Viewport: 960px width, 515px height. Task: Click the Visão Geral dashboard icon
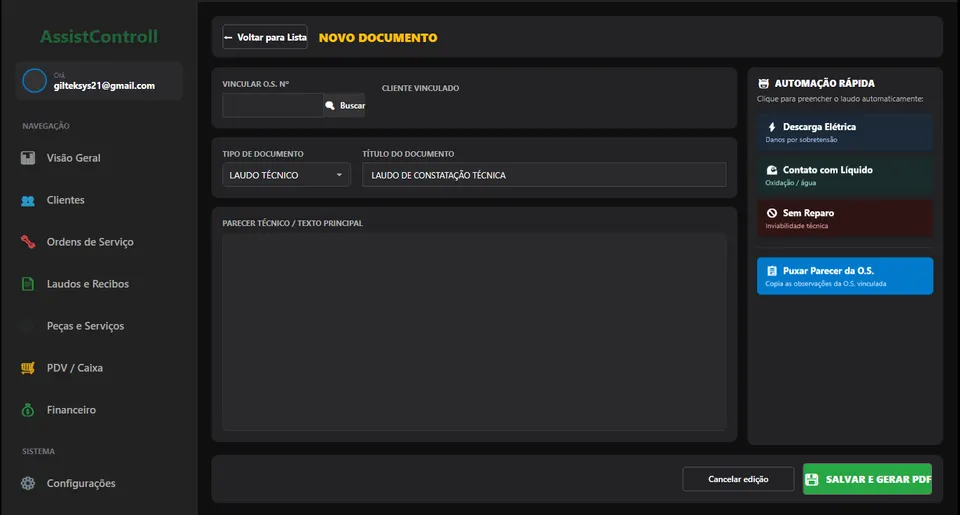pyautogui.click(x=28, y=158)
